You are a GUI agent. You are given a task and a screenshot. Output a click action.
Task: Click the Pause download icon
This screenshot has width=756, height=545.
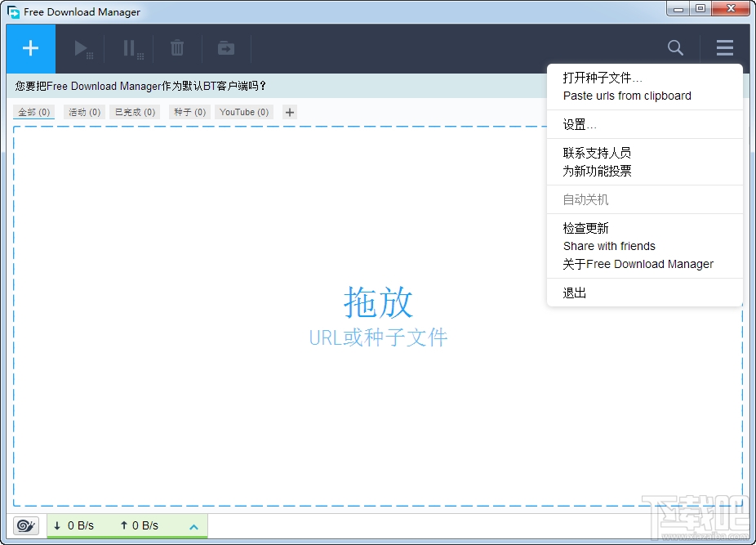(x=130, y=48)
